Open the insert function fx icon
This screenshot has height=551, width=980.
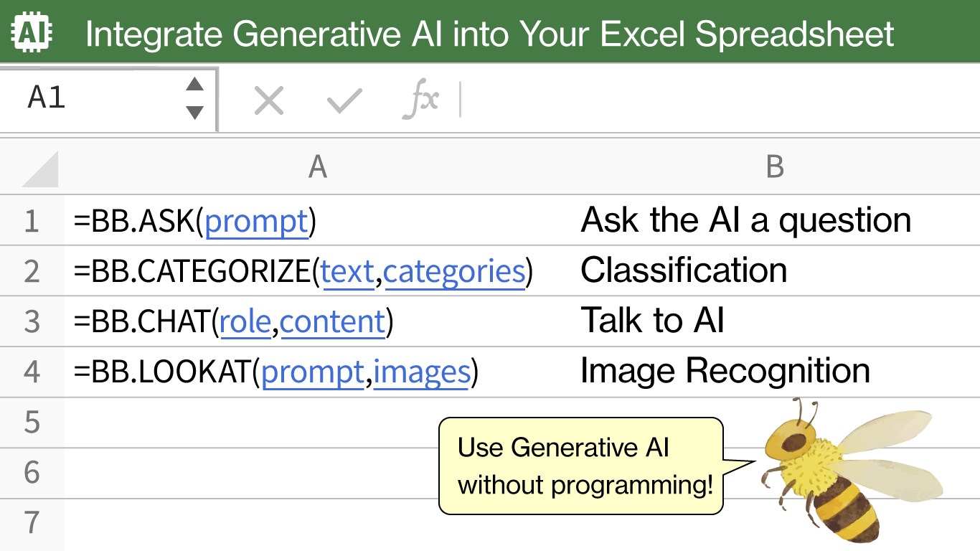click(x=420, y=100)
